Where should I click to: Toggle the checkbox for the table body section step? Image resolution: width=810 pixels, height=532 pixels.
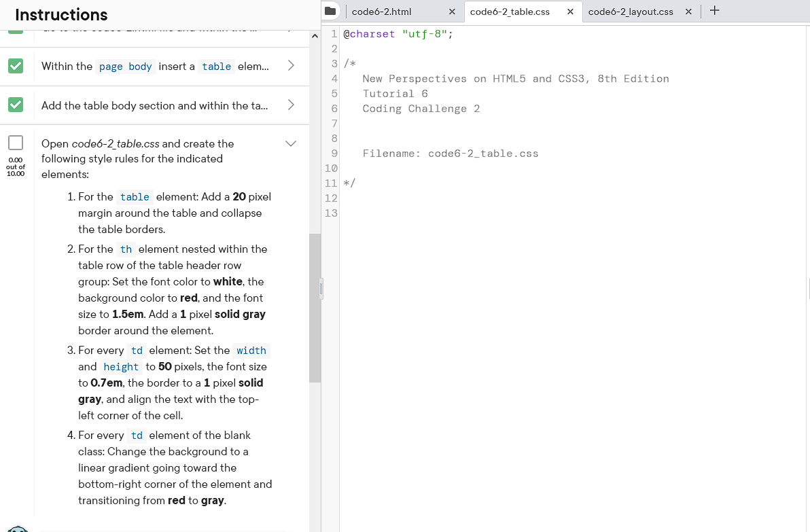(x=15, y=105)
